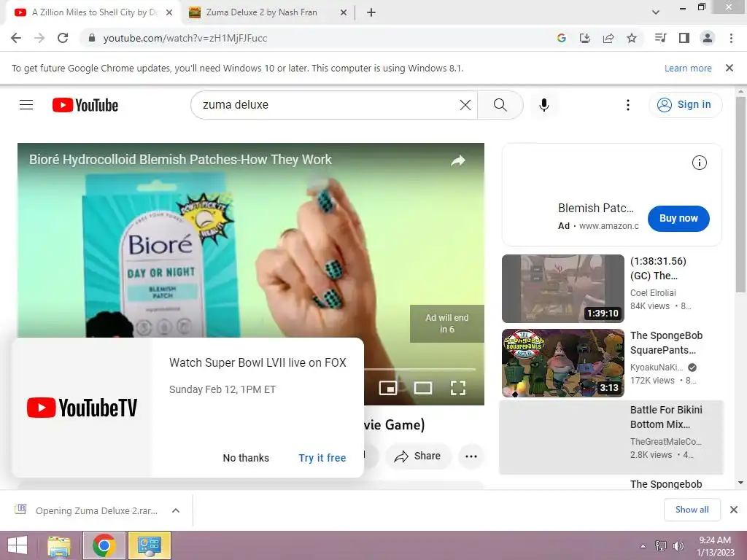Open Battle For Bikini Bottom Mix title
747x560 pixels.
(x=666, y=417)
